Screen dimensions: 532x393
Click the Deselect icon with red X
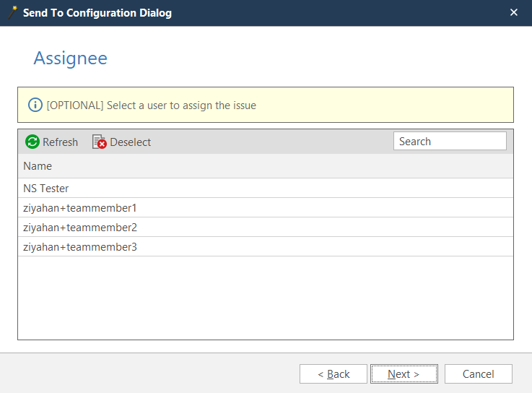point(100,142)
